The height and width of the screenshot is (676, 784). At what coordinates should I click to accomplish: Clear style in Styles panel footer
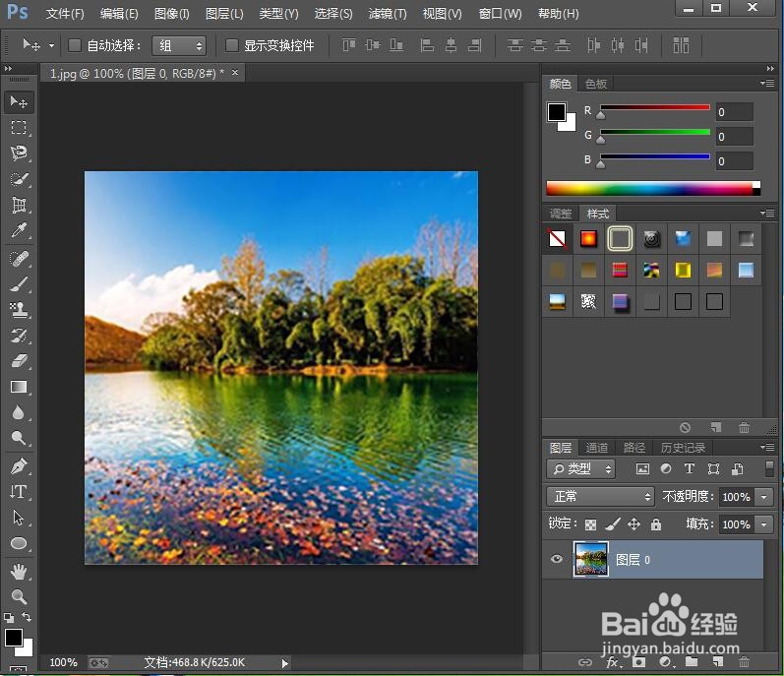tap(685, 427)
